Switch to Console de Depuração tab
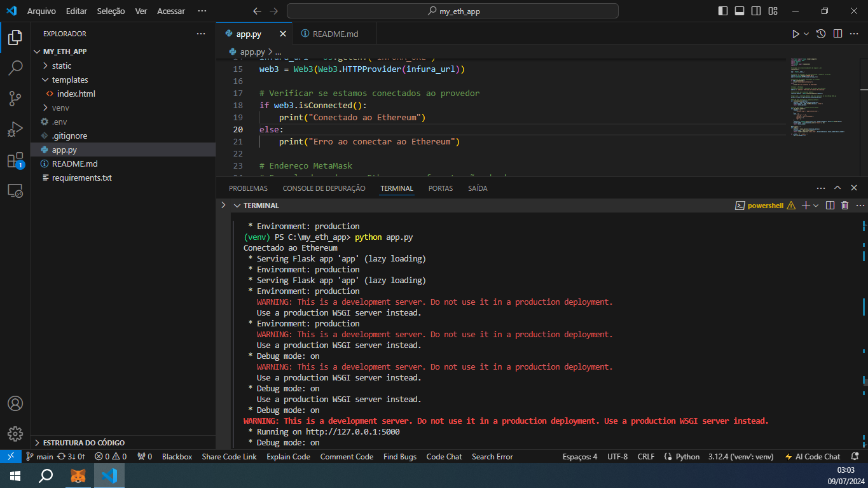The image size is (868, 488). click(x=324, y=188)
